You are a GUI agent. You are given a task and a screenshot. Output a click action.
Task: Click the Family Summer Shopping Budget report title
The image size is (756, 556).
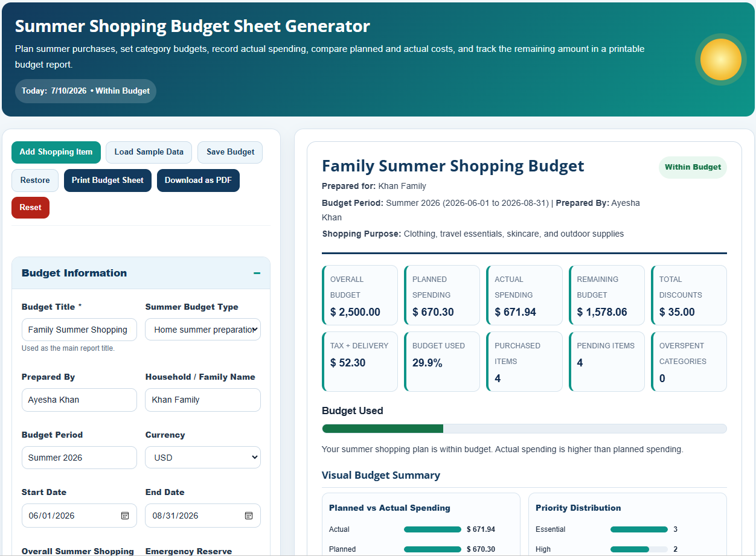coord(453,166)
